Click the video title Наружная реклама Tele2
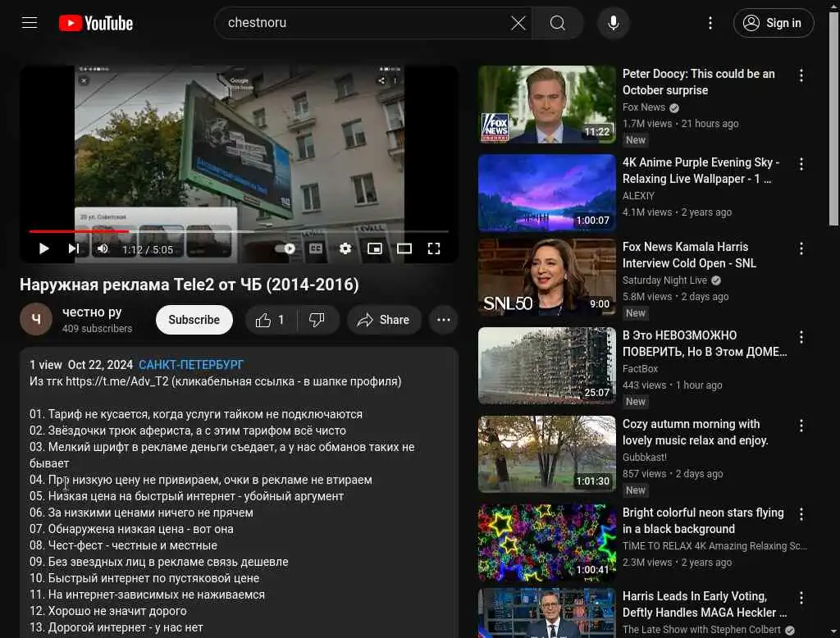This screenshot has width=840, height=638. 189,285
